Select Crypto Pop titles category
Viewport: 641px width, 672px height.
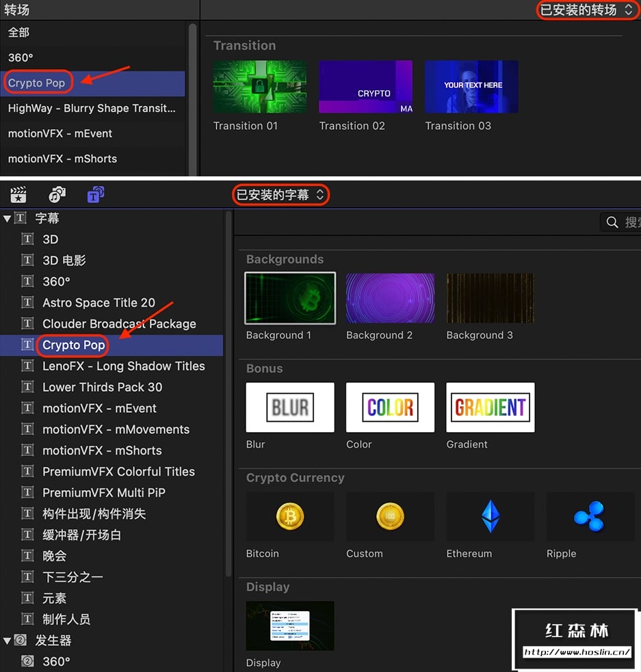coord(112,345)
